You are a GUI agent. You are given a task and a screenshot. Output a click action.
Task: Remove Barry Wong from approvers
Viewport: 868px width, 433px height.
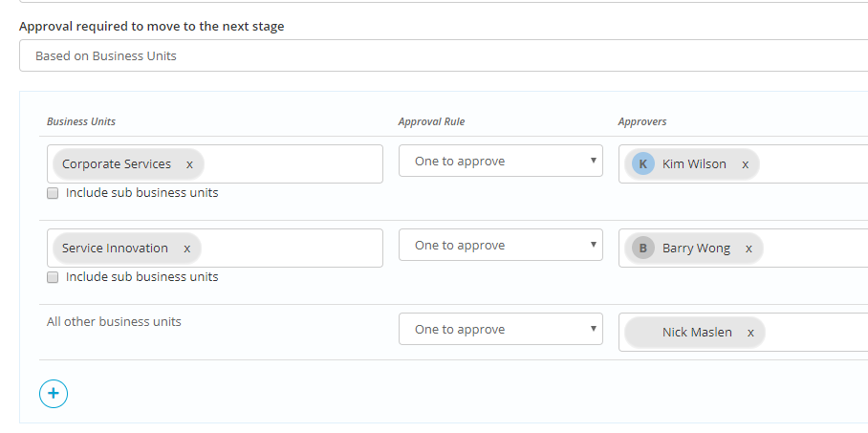click(749, 249)
